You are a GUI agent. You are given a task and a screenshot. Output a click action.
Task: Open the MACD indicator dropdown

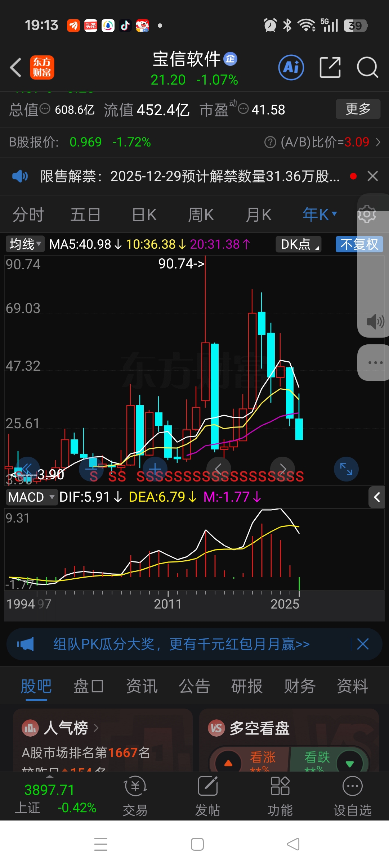tap(32, 497)
